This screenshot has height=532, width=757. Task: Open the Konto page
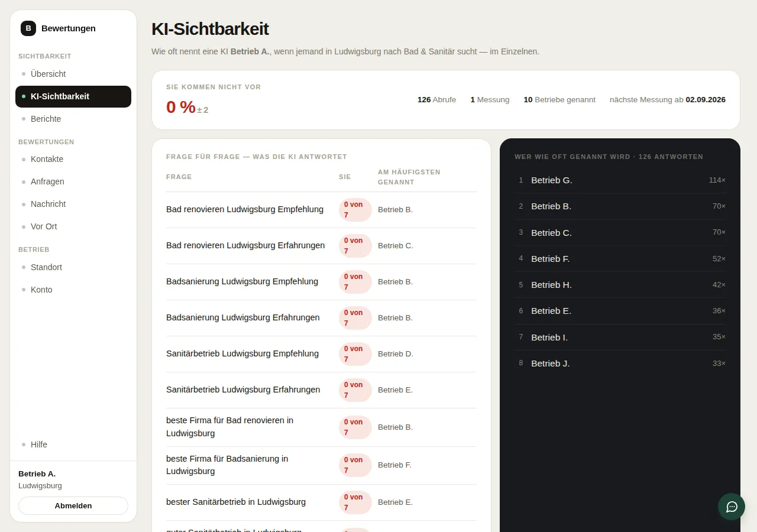point(73,290)
